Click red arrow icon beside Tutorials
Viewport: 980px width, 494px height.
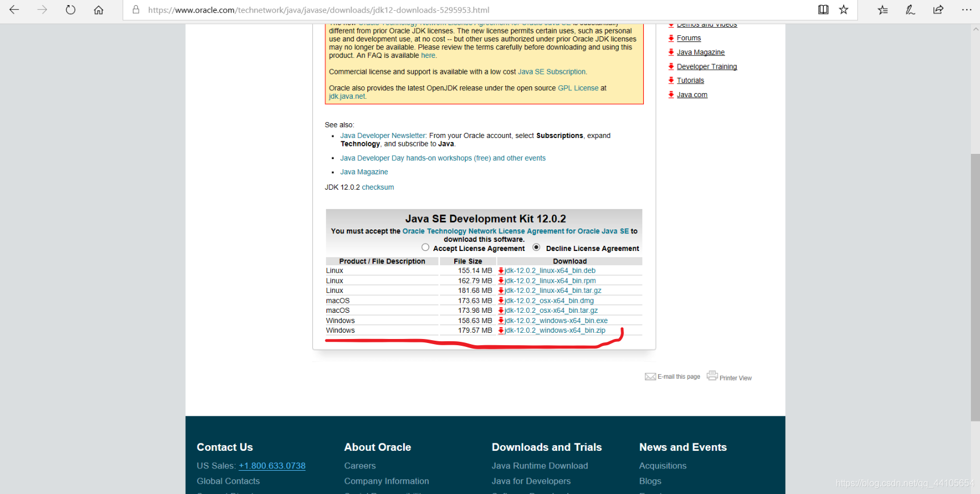pyautogui.click(x=671, y=81)
